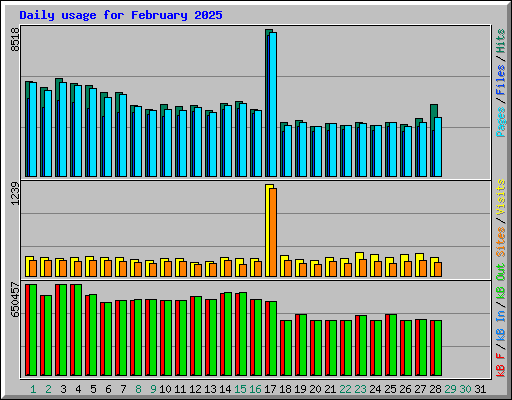Click the orange sites bar for day 17
This screenshot has height=400, width=512.
(x=273, y=232)
